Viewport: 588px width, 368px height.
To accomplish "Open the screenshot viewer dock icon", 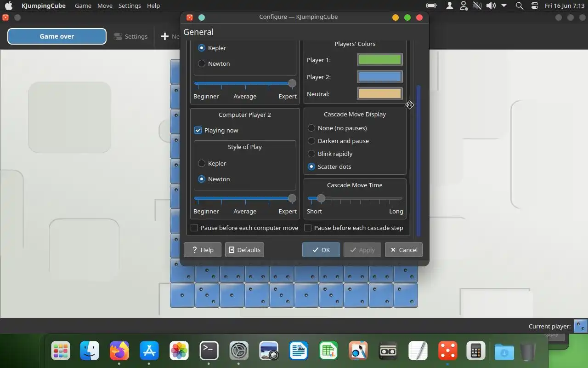I will tap(269, 351).
